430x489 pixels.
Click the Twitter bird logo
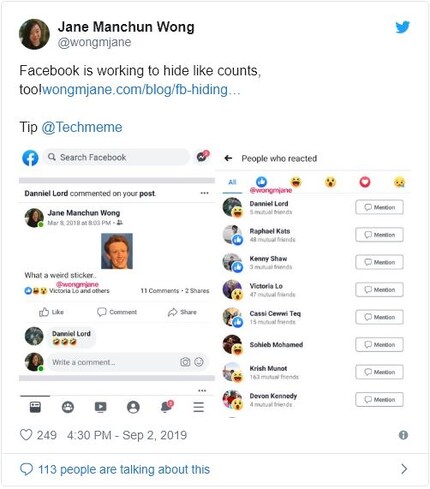pyautogui.click(x=402, y=27)
